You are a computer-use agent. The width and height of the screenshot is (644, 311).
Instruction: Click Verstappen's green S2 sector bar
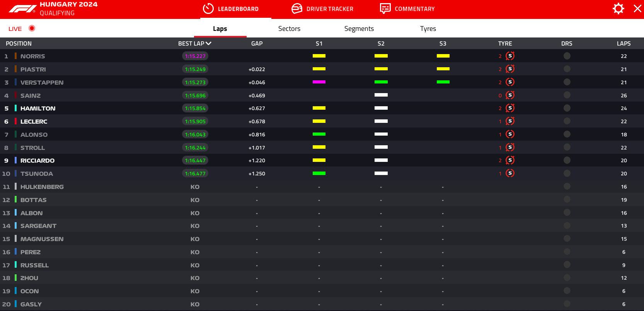[381, 82]
